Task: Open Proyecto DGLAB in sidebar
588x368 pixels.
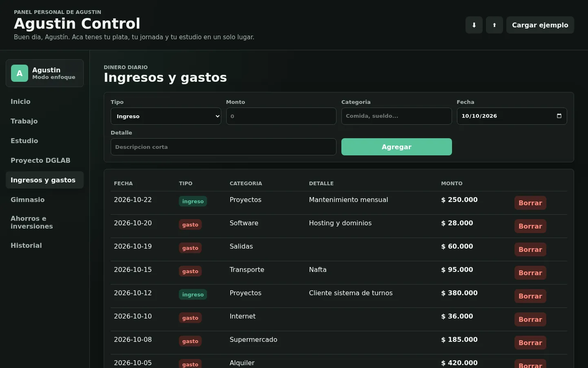Action: coord(45,160)
